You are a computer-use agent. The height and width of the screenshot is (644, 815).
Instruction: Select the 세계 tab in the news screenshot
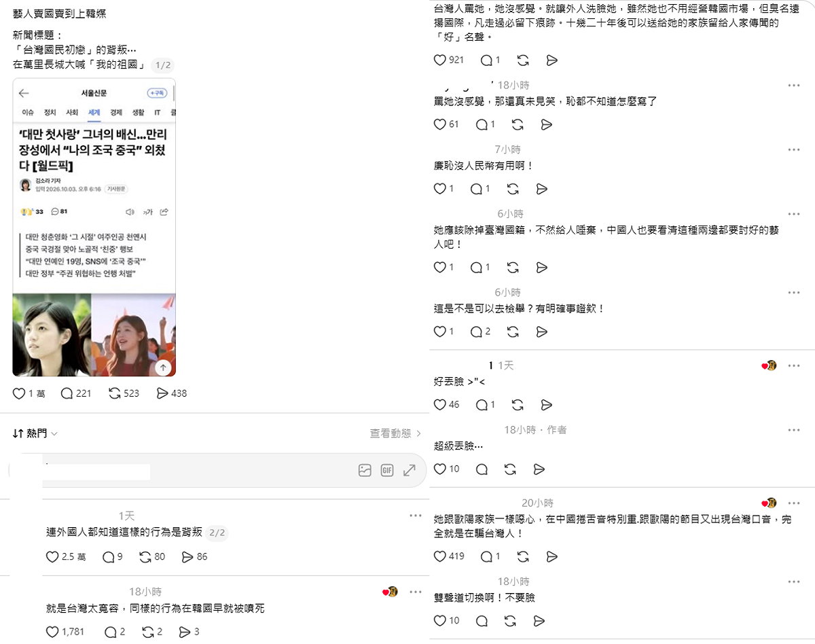pyautogui.click(x=94, y=112)
